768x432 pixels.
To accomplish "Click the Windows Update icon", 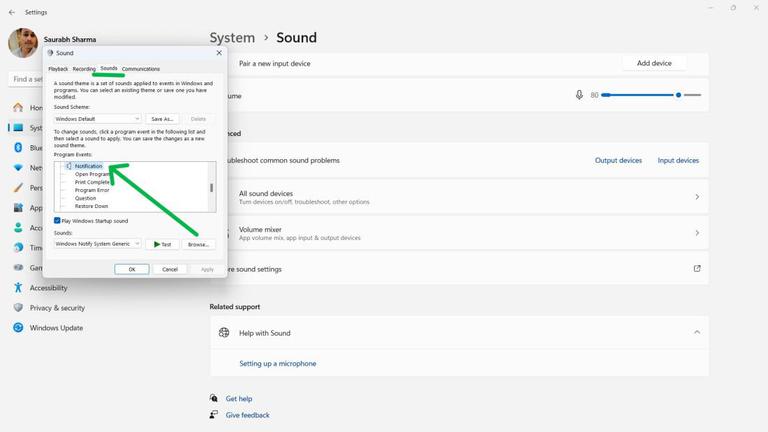I will click(18, 327).
